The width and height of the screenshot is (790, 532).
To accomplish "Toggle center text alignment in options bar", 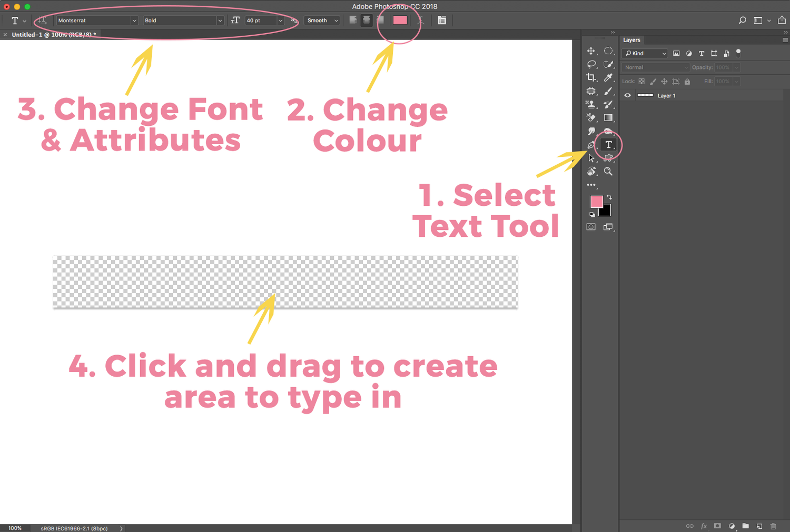I will pyautogui.click(x=366, y=20).
